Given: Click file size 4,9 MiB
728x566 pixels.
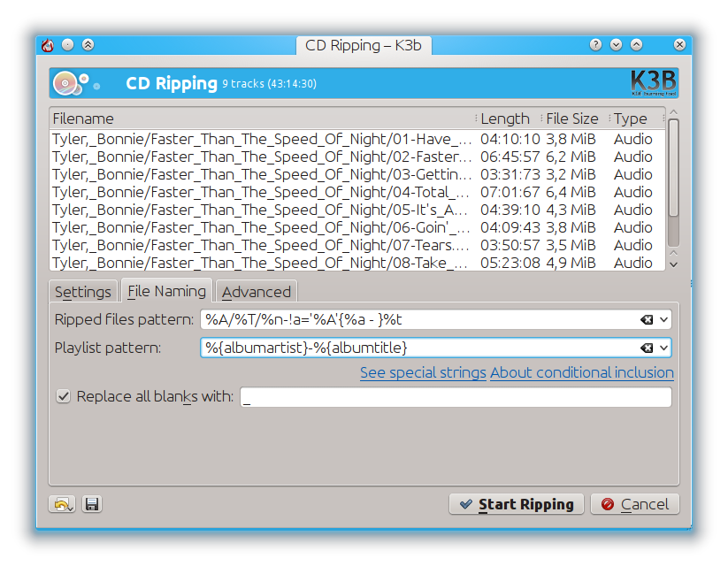Looking at the screenshot, I should [x=571, y=263].
